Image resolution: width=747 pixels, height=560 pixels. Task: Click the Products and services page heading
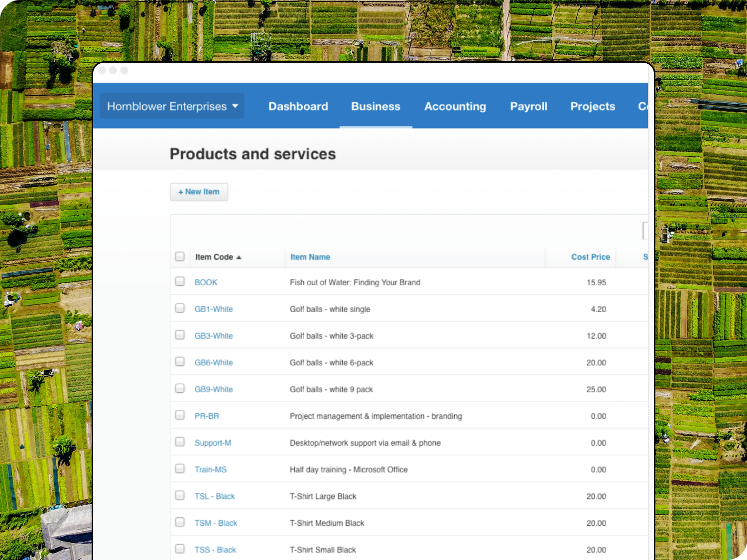[x=253, y=154]
